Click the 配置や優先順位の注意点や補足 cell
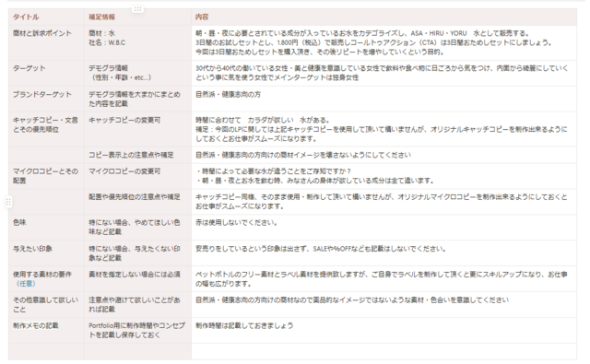The width and height of the screenshot is (590, 364). point(137,202)
